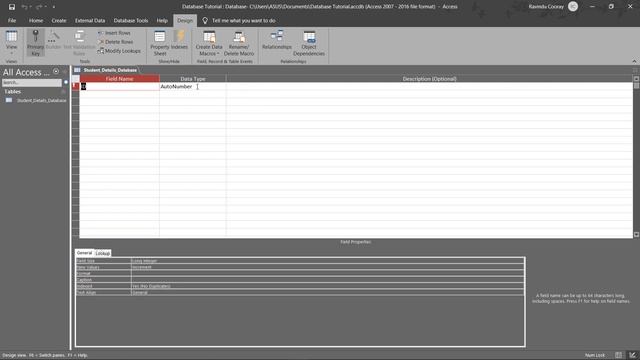Click the Caption property box
The width and height of the screenshot is (640, 360).
click(x=327, y=280)
